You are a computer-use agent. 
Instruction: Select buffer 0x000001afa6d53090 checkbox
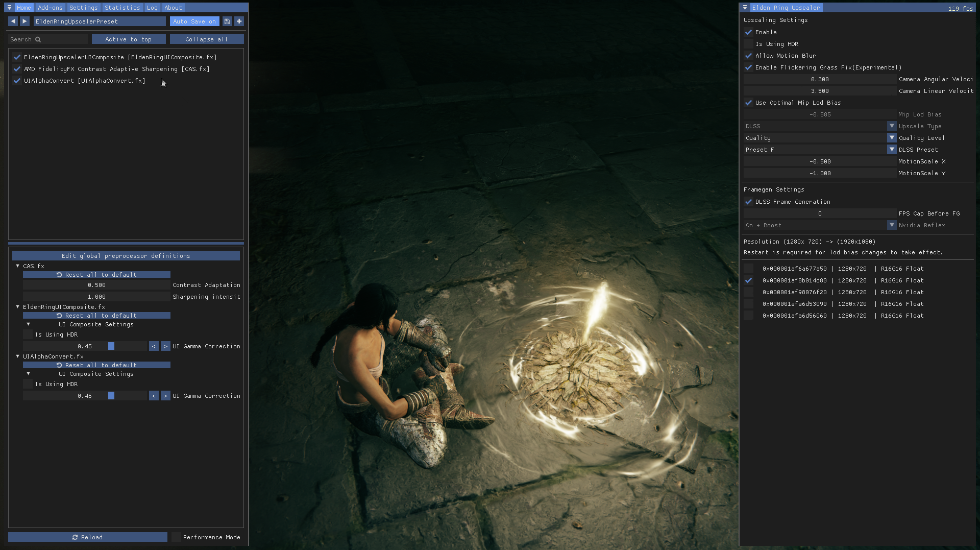pyautogui.click(x=748, y=304)
